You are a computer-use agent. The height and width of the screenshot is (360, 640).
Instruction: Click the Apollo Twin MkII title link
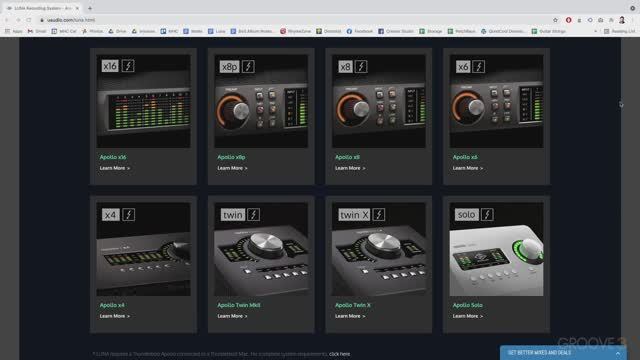[238, 305]
